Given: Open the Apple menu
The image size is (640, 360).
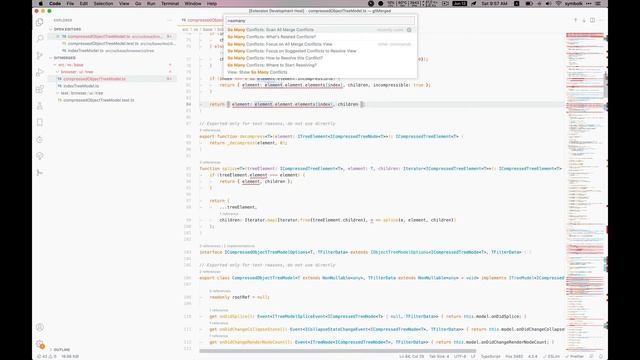Looking at the screenshot, I should coord(40,3).
